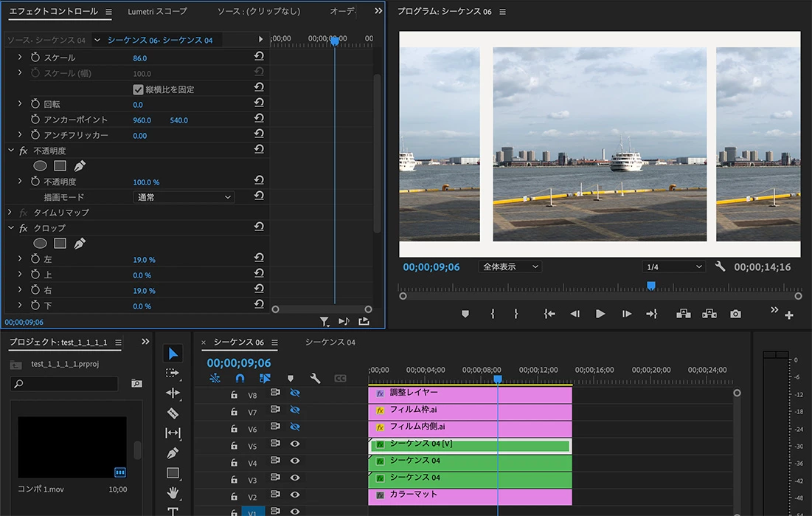The image size is (812, 516).
Task: Create ellipse mask under Opacity effect
Action: [41, 166]
